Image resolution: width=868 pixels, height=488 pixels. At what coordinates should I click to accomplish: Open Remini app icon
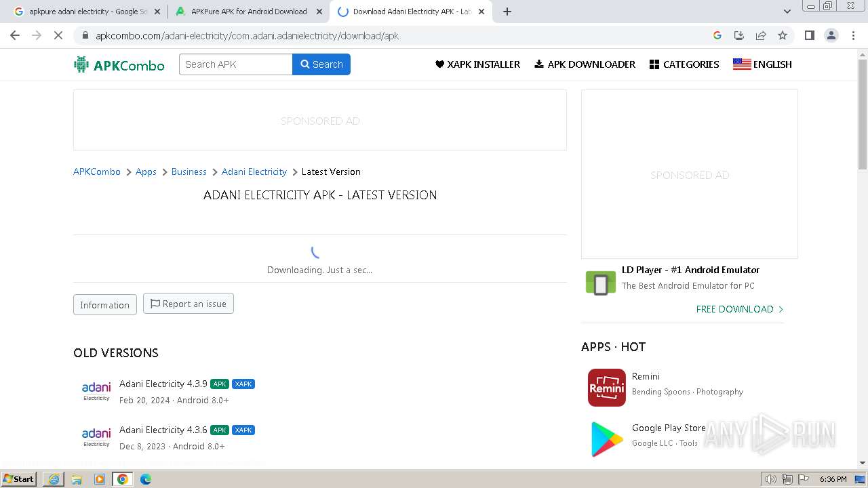(607, 388)
